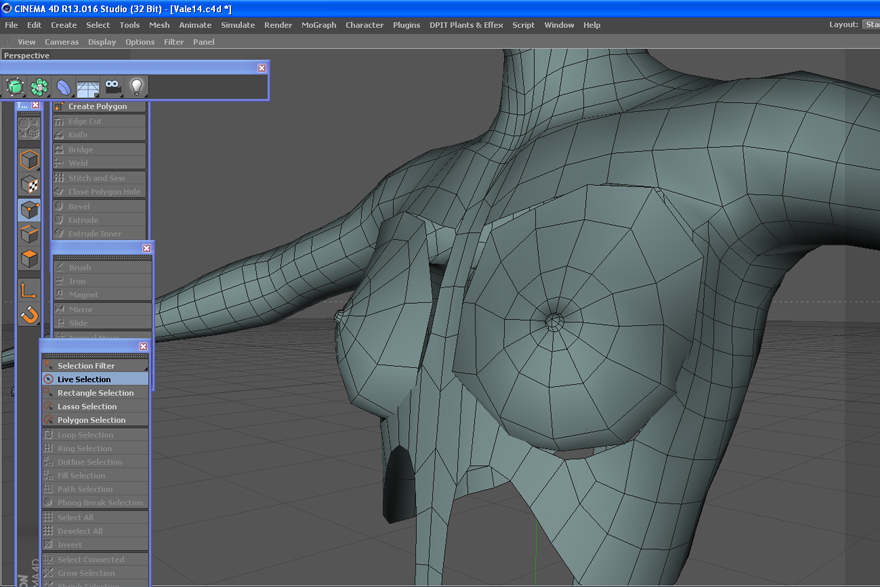Toggle snapping with the magnet icon
This screenshot has width=880, height=587.
pos(29,315)
